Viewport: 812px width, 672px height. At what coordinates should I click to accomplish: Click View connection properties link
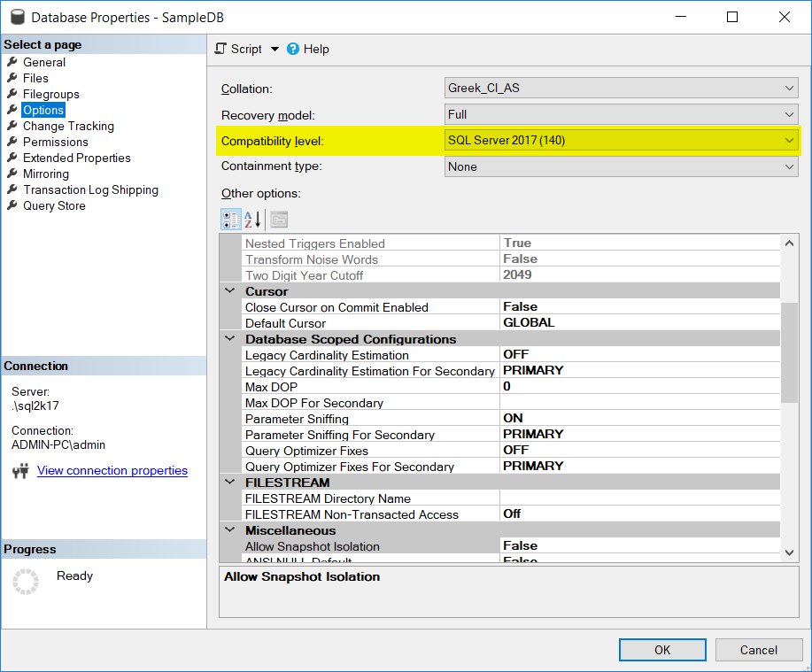pos(112,471)
